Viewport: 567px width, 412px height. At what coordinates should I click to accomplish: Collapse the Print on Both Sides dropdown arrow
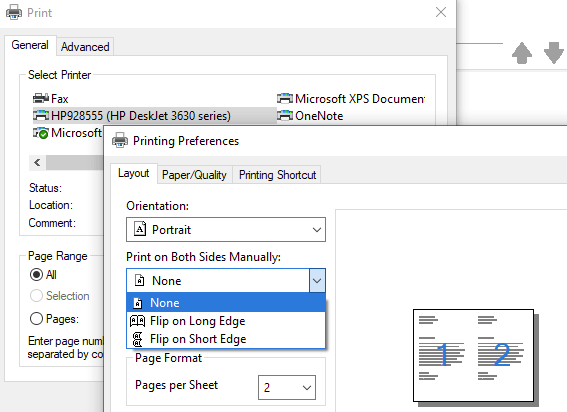click(317, 280)
